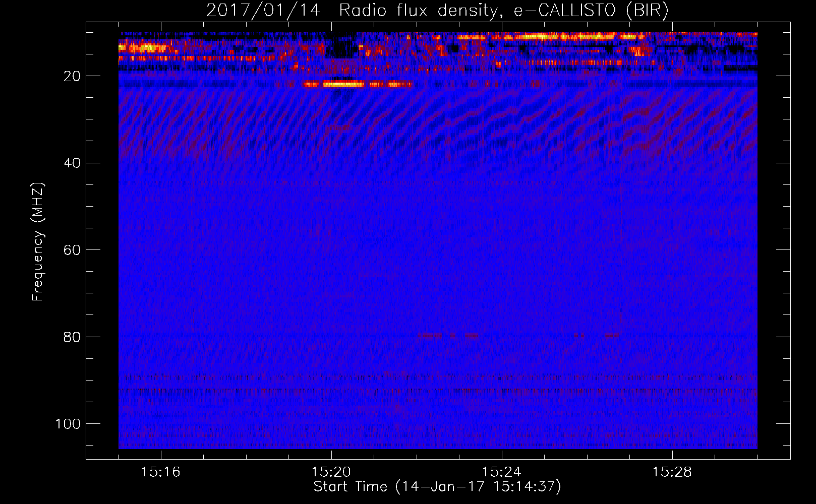816x504 pixels.
Task: Click the 80 MHz frequency tick label
Action: click(72, 337)
